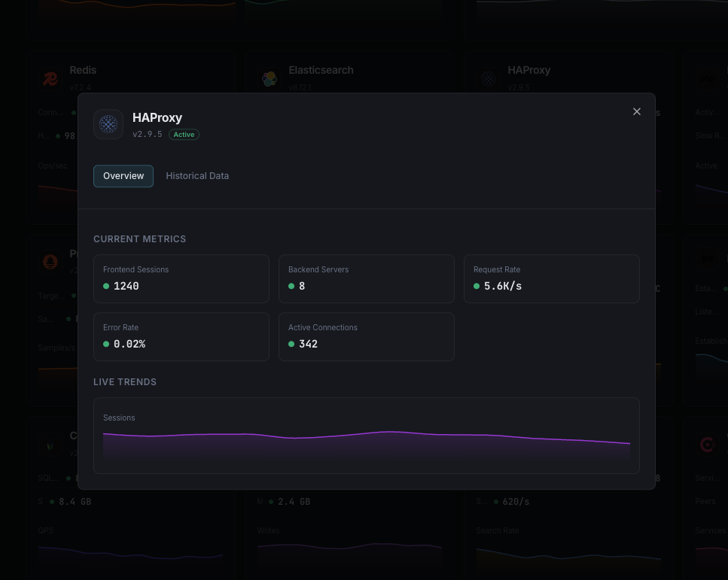This screenshot has width=728, height=580.
Task: Click the Prometheus flame icon
Action: (x=50, y=262)
